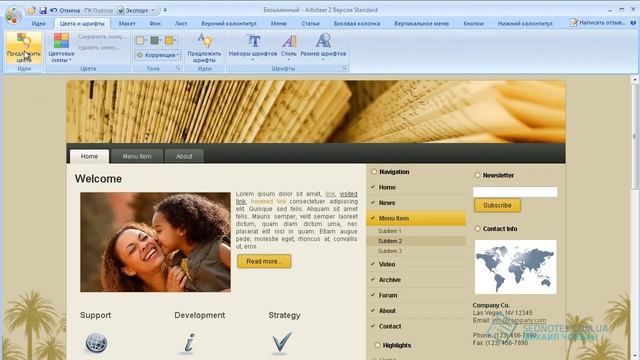Open the Тона group dialog launcher

tap(179, 69)
